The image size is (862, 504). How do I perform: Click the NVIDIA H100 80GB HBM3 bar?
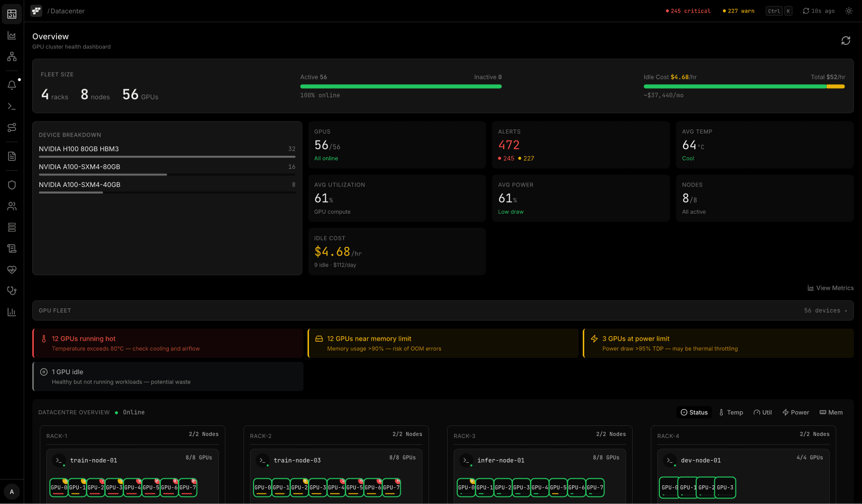pyautogui.click(x=167, y=157)
